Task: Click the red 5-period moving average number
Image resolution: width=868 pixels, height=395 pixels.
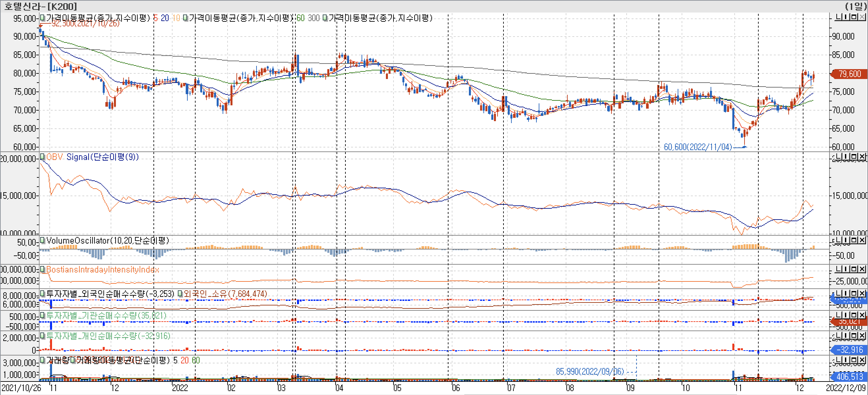Action: [155, 18]
